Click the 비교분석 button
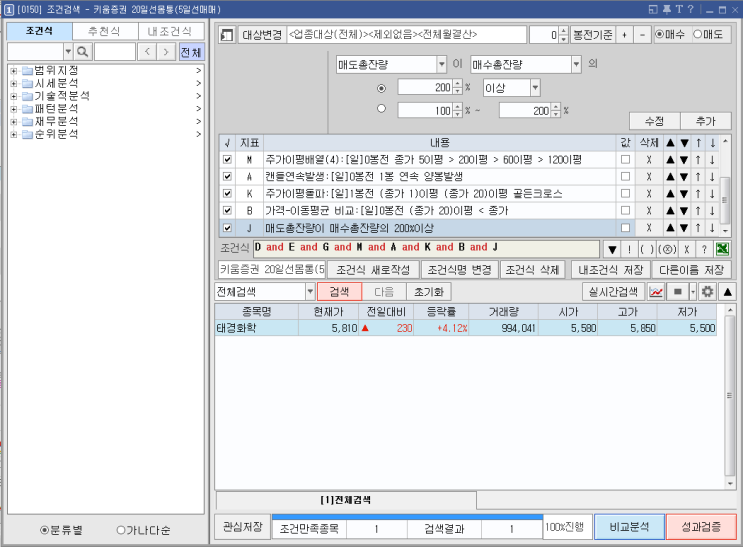The height and width of the screenshot is (547, 743). (x=629, y=527)
